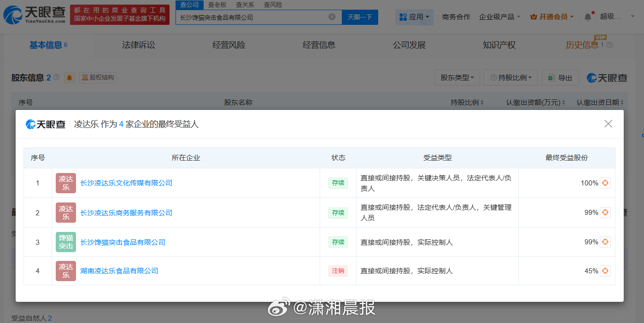Image resolution: width=644 pixels, height=323 pixels.
Task: Open the 公司发展 tab
Action: (x=410, y=45)
